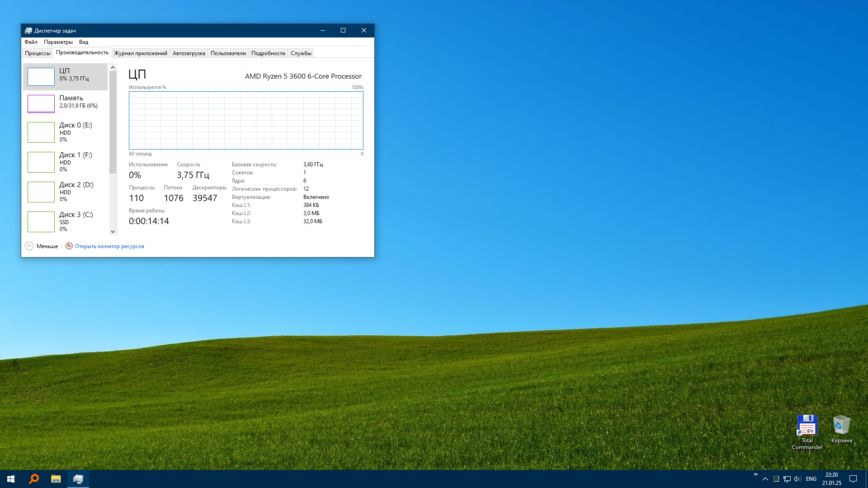Image resolution: width=868 pixels, height=488 pixels.
Task: Maximize the Диспетчер задач window
Action: point(343,31)
